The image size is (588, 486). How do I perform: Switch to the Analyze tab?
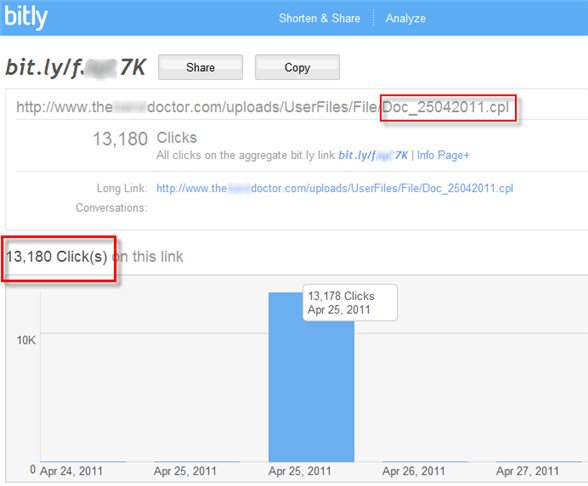point(405,18)
